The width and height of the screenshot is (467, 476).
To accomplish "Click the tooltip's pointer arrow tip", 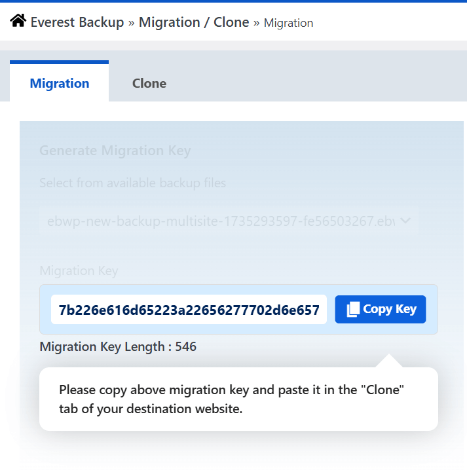I will coord(388,357).
